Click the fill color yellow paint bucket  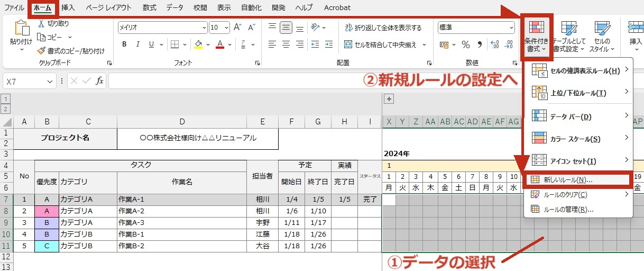[199, 44]
